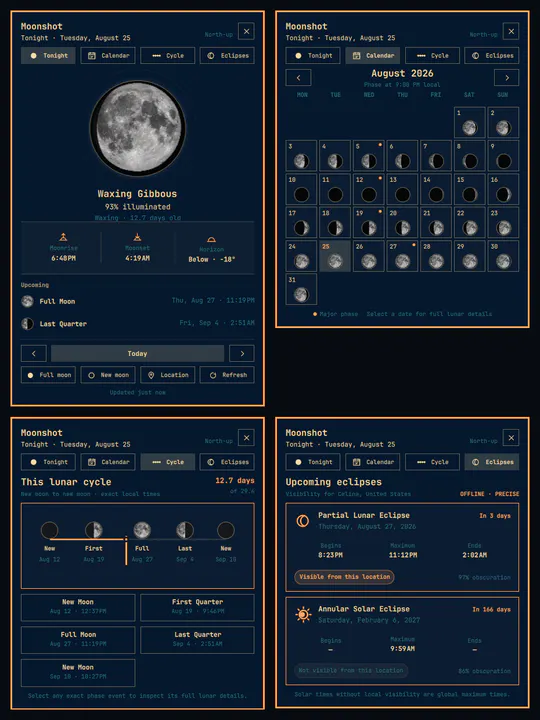Image resolution: width=540 pixels, height=720 pixels.
Task: Open the Location button in the Tonight view
Action: pyautogui.click(x=168, y=375)
